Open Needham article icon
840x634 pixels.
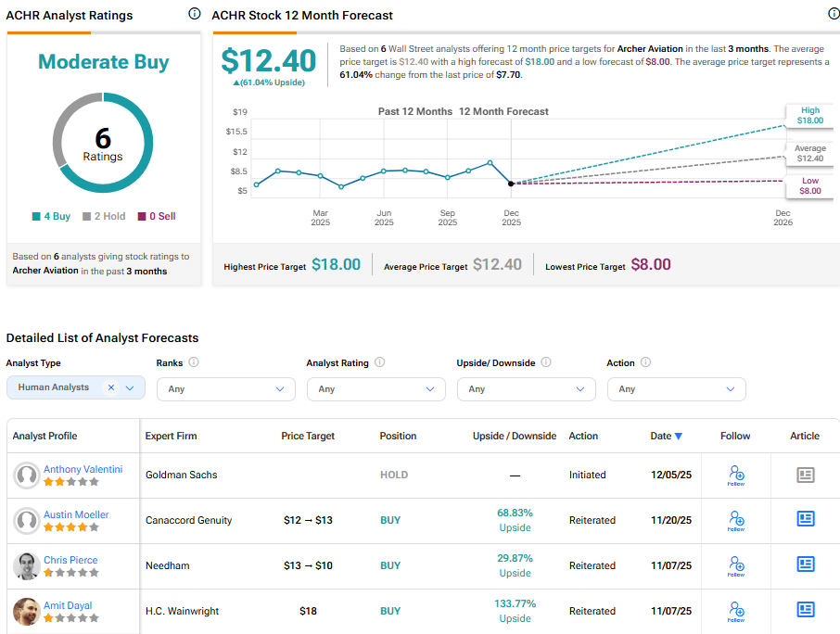coord(806,565)
